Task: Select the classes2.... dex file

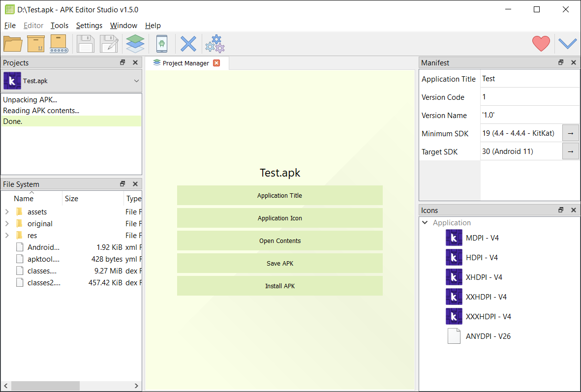Action: tap(71, 283)
